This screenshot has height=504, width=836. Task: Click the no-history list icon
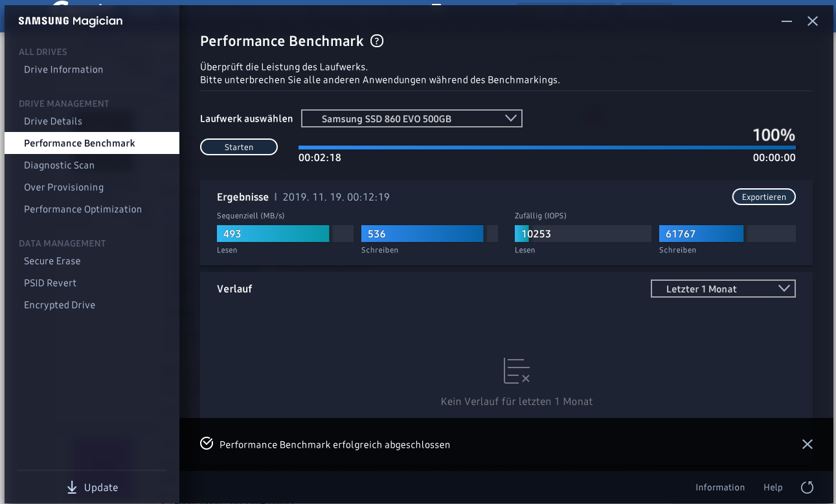pyautogui.click(x=517, y=370)
